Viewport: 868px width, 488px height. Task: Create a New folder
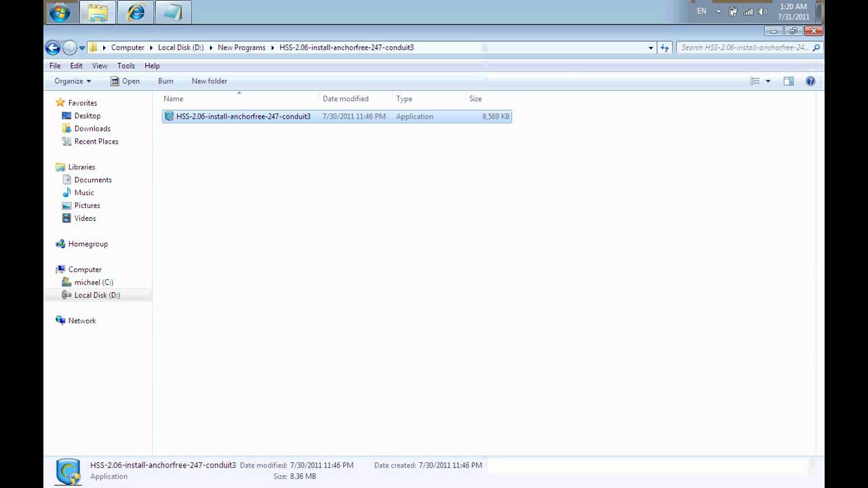click(x=210, y=81)
